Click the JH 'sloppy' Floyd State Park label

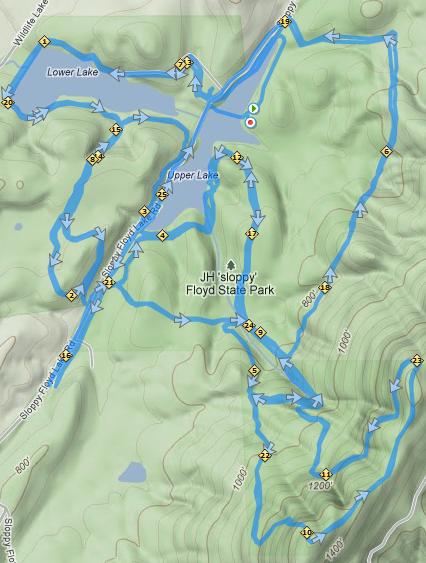pos(230,283)
